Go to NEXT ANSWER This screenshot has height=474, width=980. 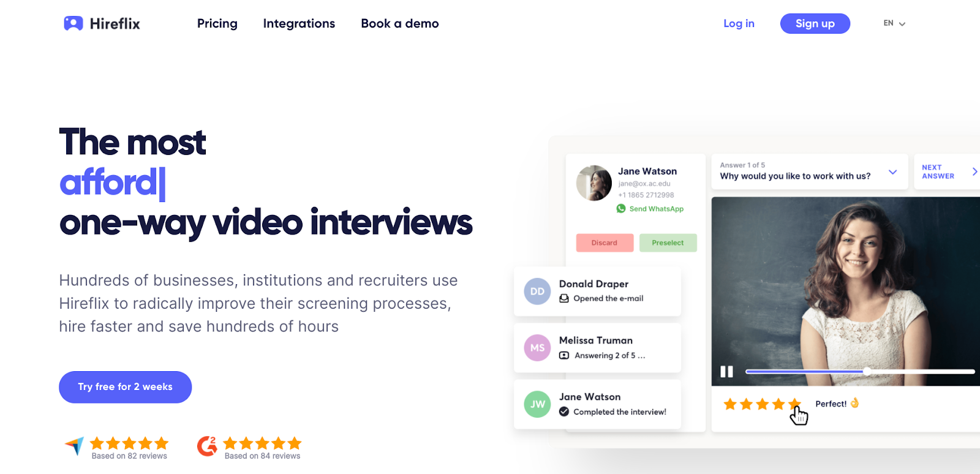tap(938, 171)
